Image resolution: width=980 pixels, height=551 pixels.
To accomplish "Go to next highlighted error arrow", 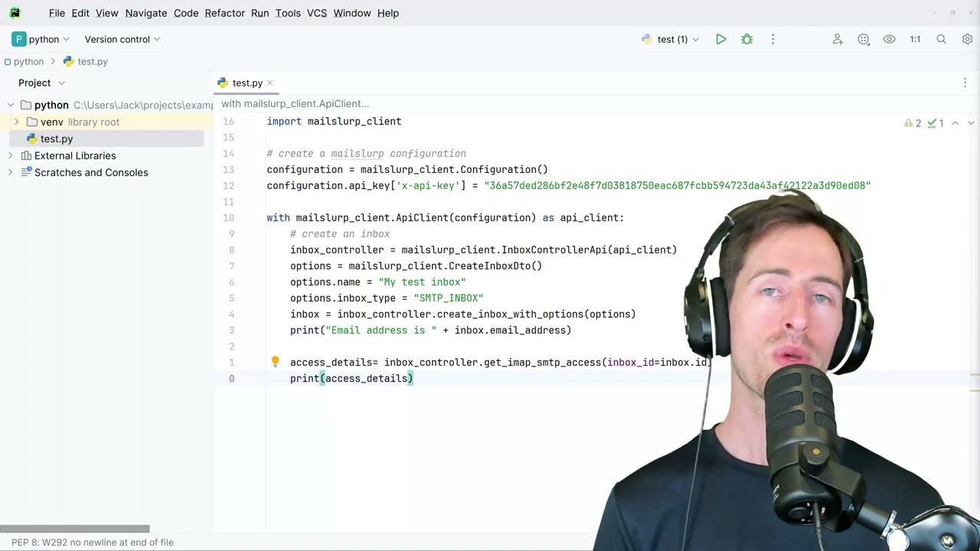I will (x=971, y=122).
